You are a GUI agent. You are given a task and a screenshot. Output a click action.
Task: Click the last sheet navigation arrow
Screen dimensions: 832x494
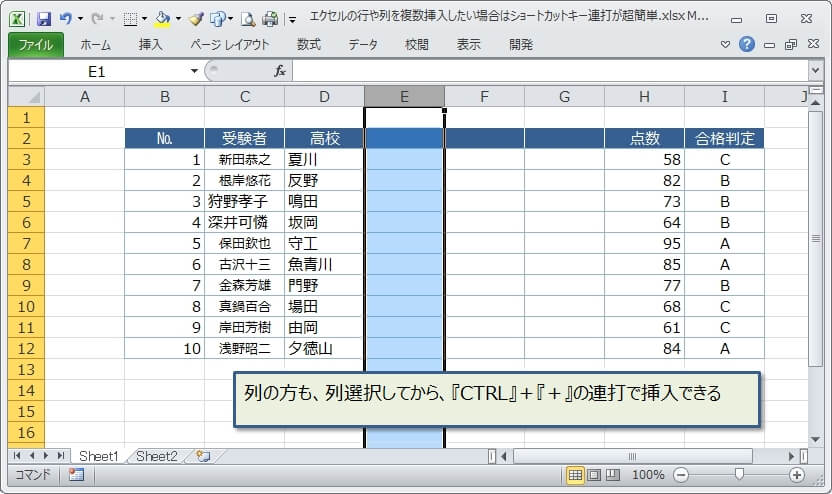[60, 456]
